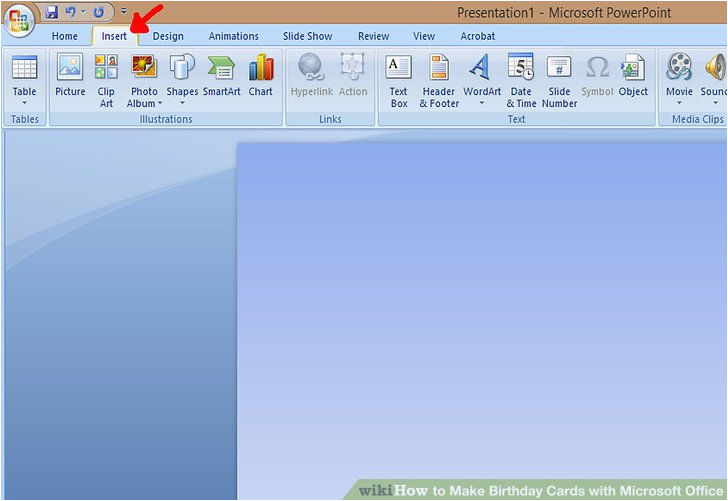
Task: Go to the Animations tab
Action: [234, 36]
